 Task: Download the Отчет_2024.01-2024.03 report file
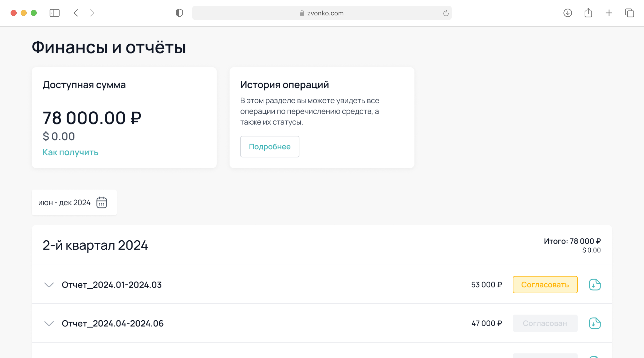pos(595,285)
